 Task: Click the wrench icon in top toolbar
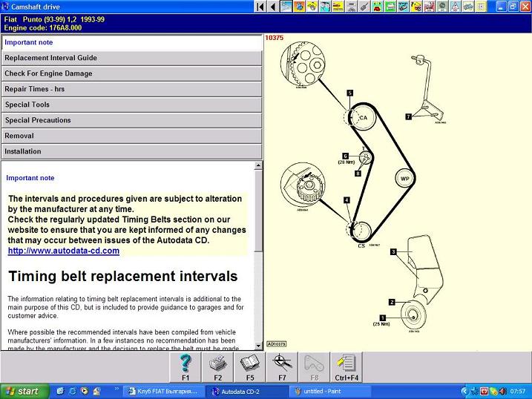pyautogui.click(x=364, y=7)
